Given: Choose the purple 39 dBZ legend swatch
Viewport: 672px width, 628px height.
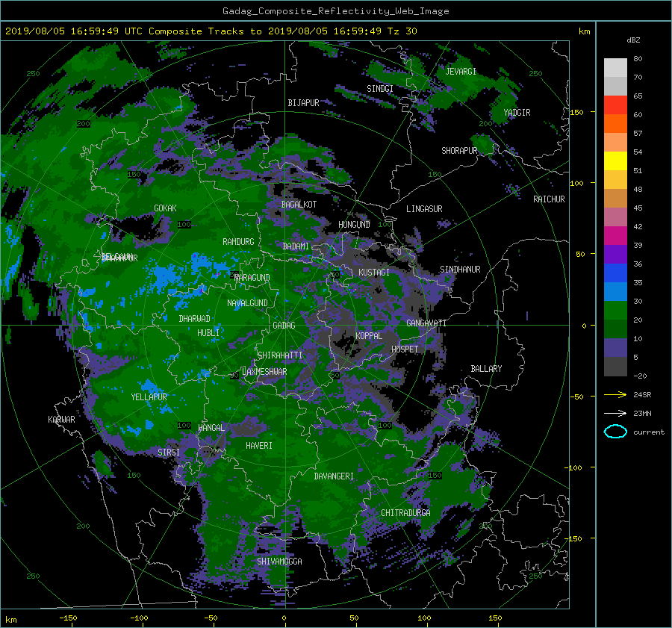Looking at the screenshot, I should pyautogui.click(x=615, y=254).
